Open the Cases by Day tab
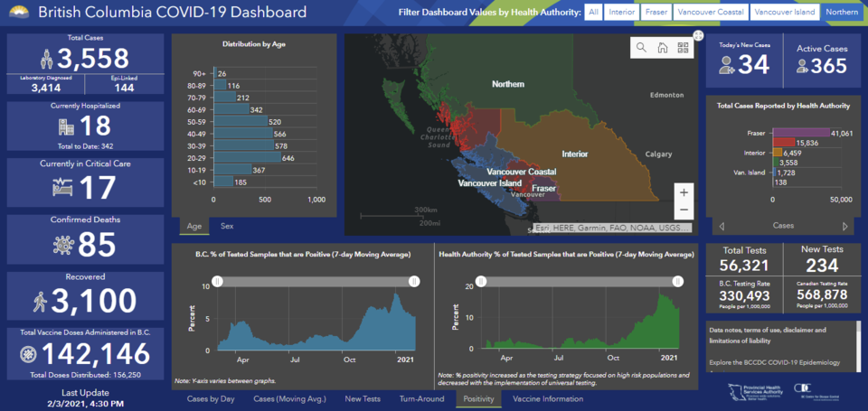The image size is (868, 411). tap(211, 399)
